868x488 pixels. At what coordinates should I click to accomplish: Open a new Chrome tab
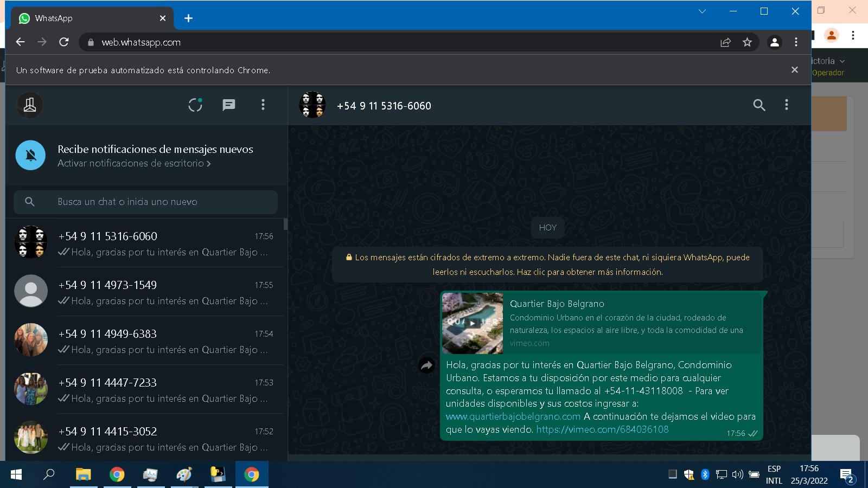pyautogui.click(x=188, y=18)
